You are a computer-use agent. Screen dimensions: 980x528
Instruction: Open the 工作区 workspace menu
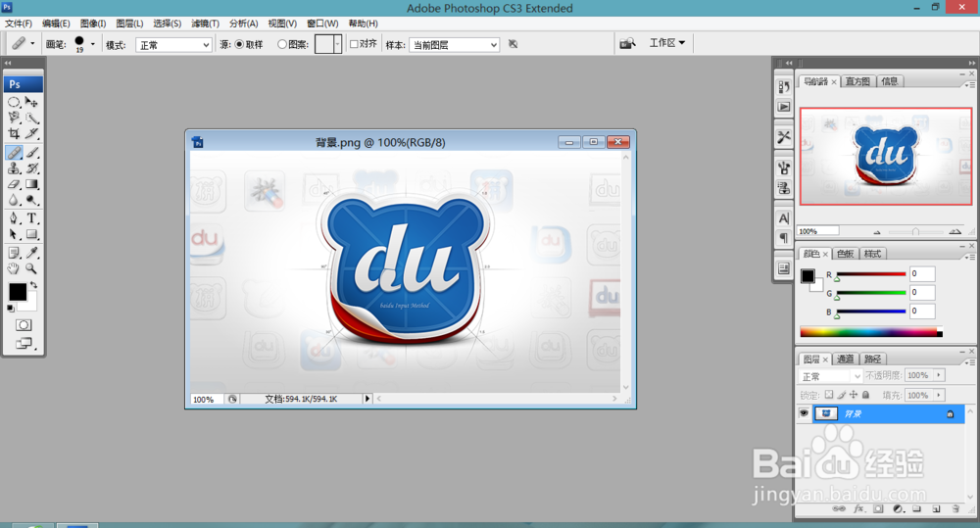(x=666, y=42)
